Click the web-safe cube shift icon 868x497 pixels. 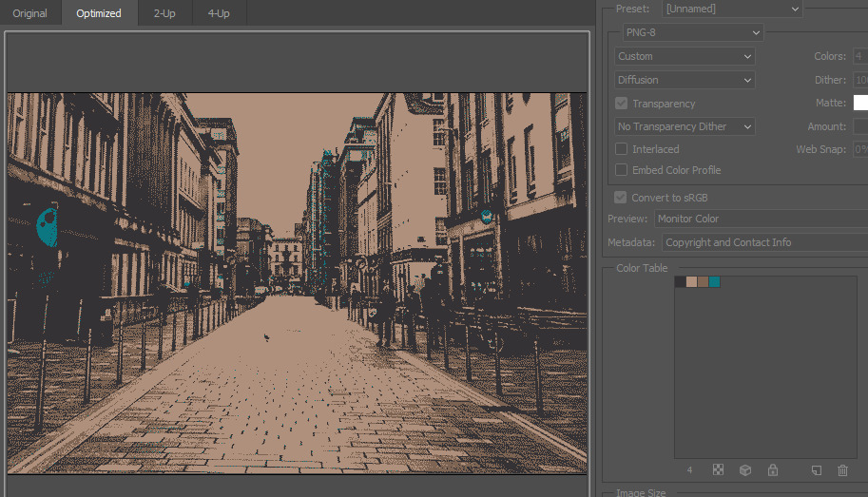click(745, 469)
